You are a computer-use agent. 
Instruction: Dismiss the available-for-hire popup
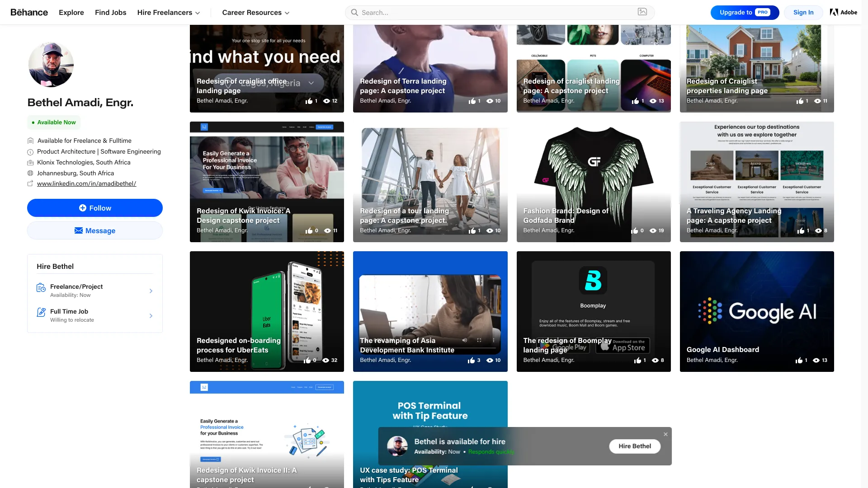point(665,434)
